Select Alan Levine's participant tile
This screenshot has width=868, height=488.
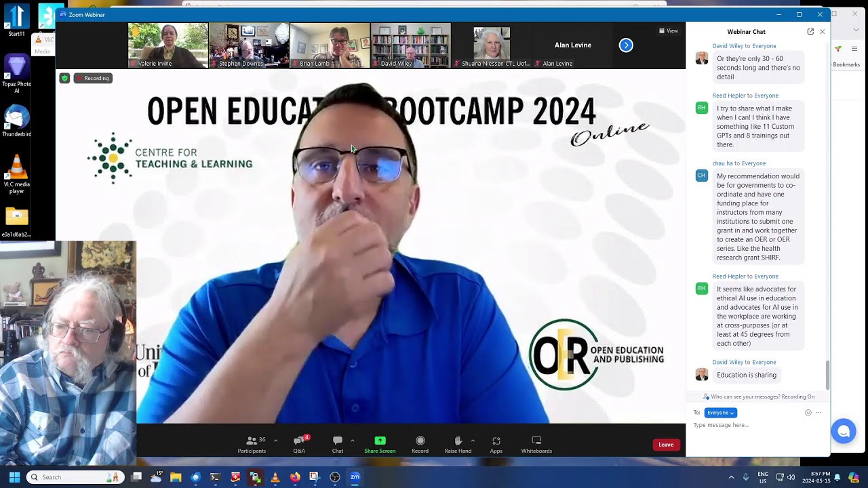pos(573,45)
